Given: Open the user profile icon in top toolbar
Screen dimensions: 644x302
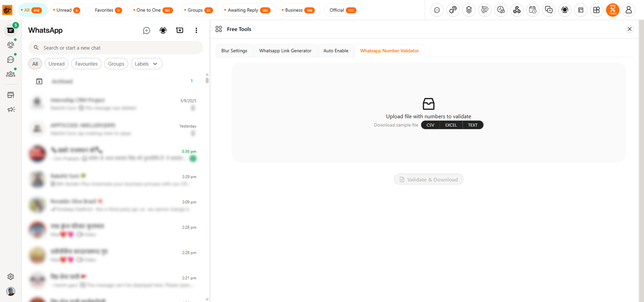Looking at the screenshot, I should (x=628, y=10).
